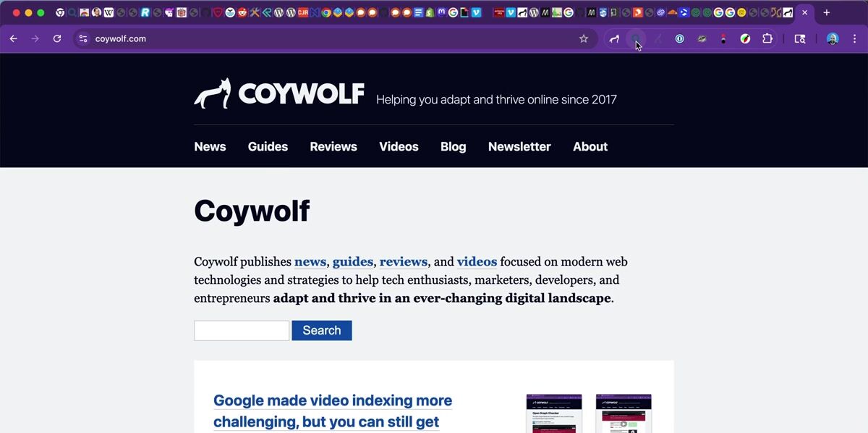Open the Chrome three-dot menu
Viewport: 868px width, 433px height.
tap(854, 38)
